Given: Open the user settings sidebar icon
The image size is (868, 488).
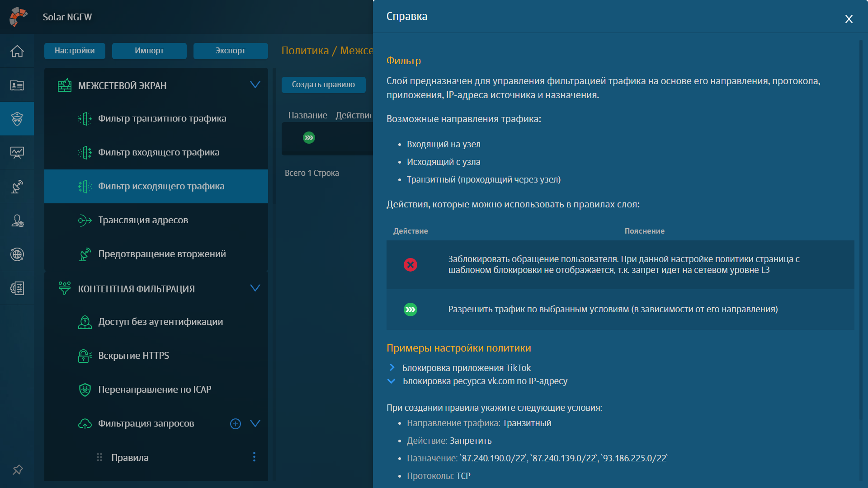Looking at the screenshot, I should [x=17, y=221].
